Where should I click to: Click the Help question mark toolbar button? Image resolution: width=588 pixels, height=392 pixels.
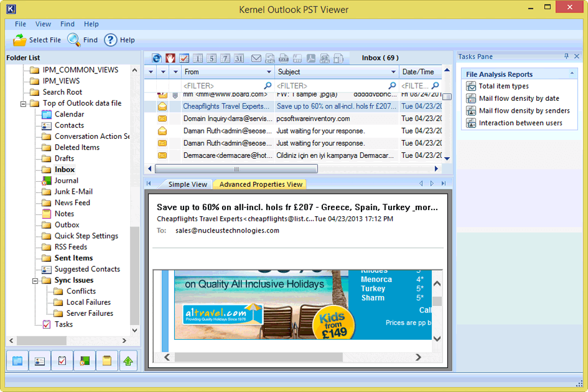[119, 40]
